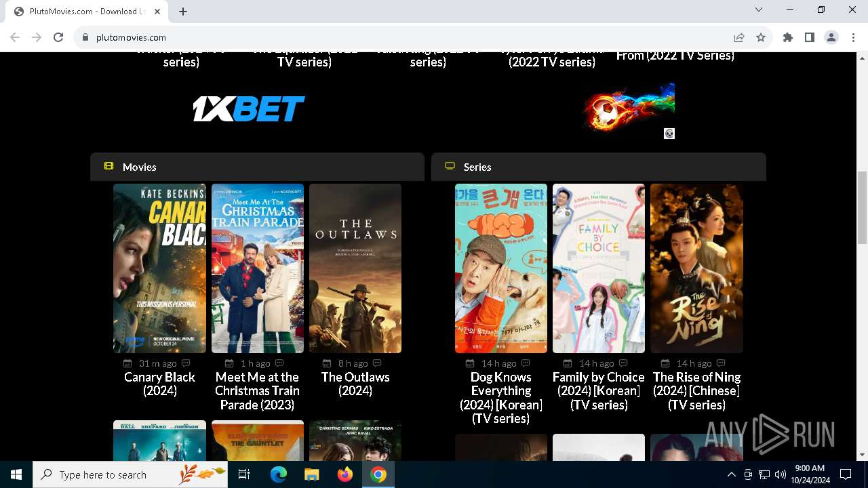Screen dimensions: 868x488
Task: Click the From (2022 TV Series) title
Action: pyautogui.click(x=675, y=56)
